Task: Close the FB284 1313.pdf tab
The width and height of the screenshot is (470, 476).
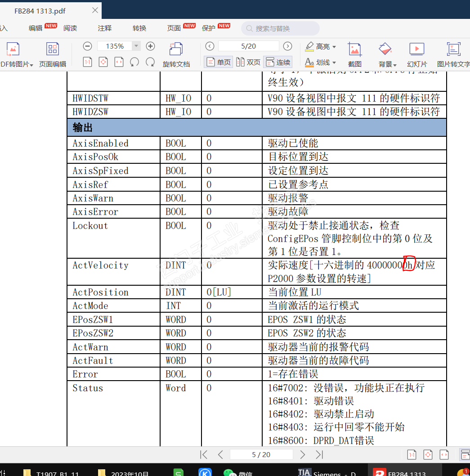Action: 95,10
